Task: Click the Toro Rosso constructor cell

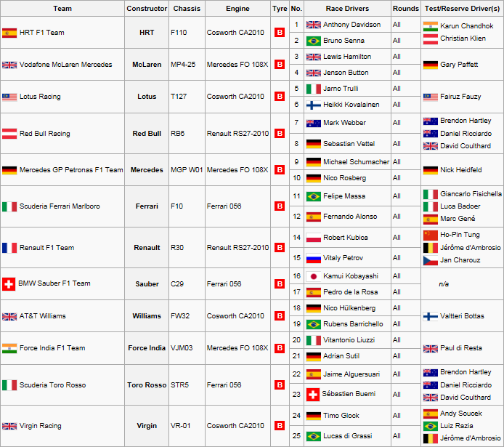Action: click(x=147, y=385)
